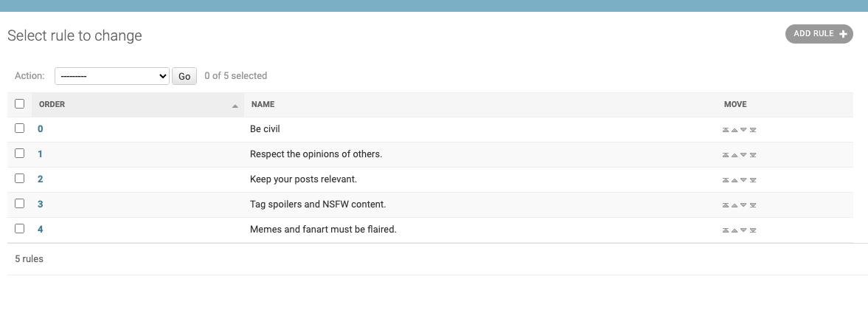Move "Memes and fanart" rule to top
Image resolution: width=868 pixels, height=316 pixels.
click(x=725, y=230)
